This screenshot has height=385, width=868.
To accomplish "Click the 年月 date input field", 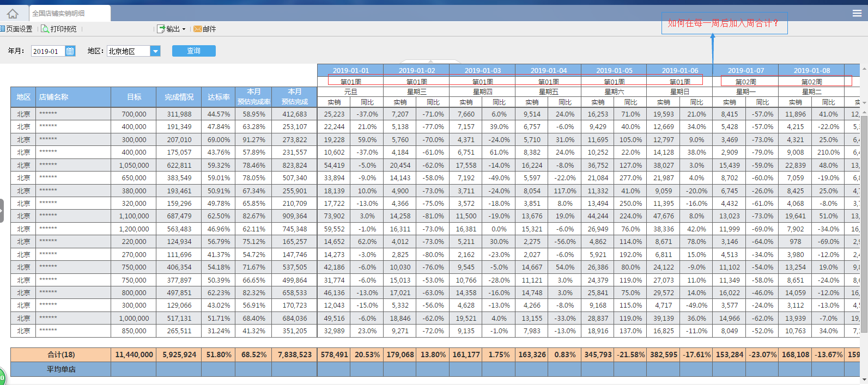I will point(47,51).
